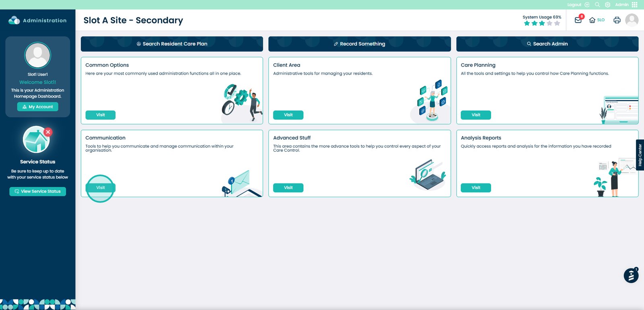Click the Care Planning screen illustration
This screenshot has height=310, width=644.
pyautogui.click(x=619, y=110)
